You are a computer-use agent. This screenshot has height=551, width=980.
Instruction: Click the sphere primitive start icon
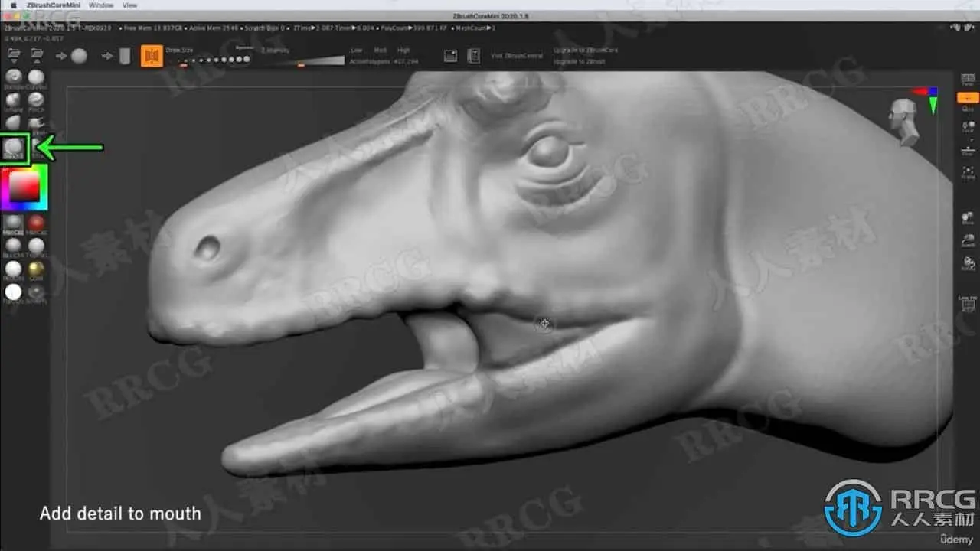point(79,56)
